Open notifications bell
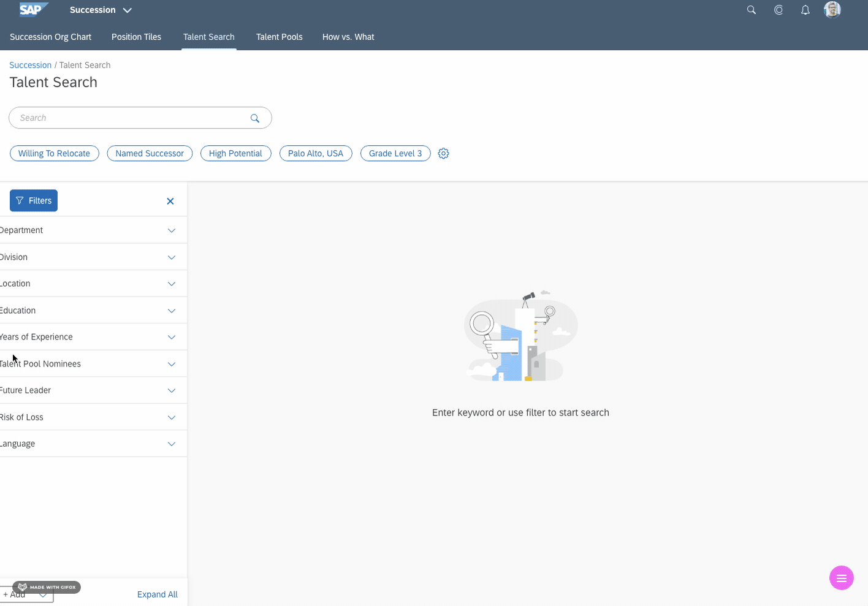The height and width of the screenshot is (606, 868). pyautogui.click(x=805, y=10)
